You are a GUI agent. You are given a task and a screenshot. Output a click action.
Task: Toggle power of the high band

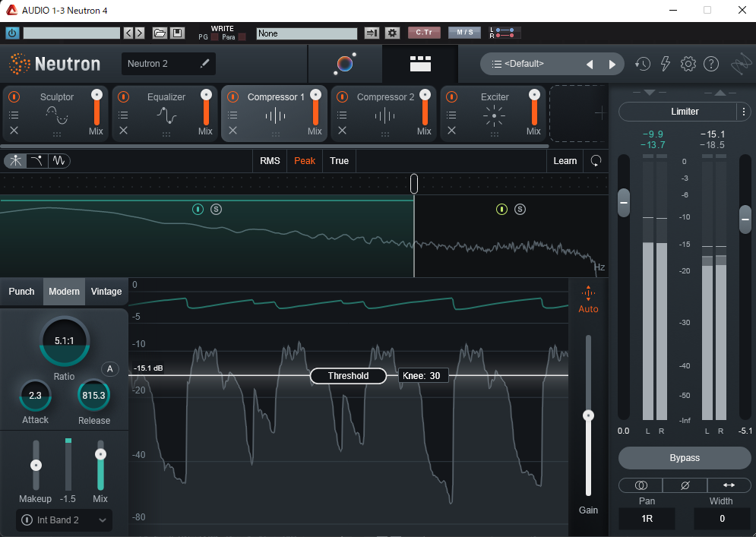tap(502, 209)
